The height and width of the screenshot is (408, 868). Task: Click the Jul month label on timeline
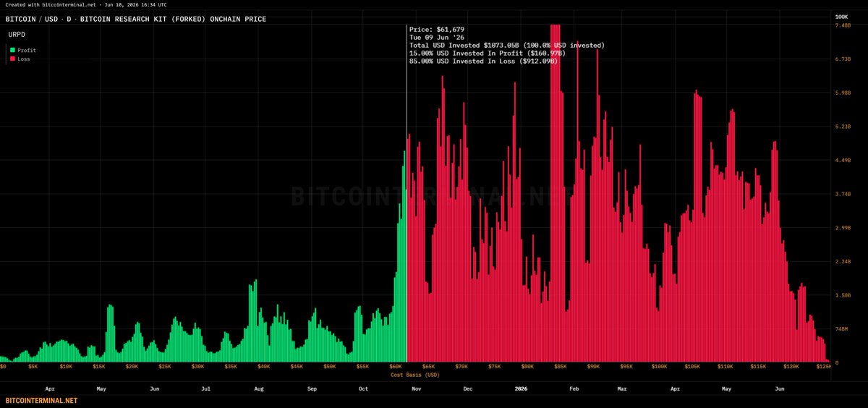pyautogui.click(x=205, y=388)
